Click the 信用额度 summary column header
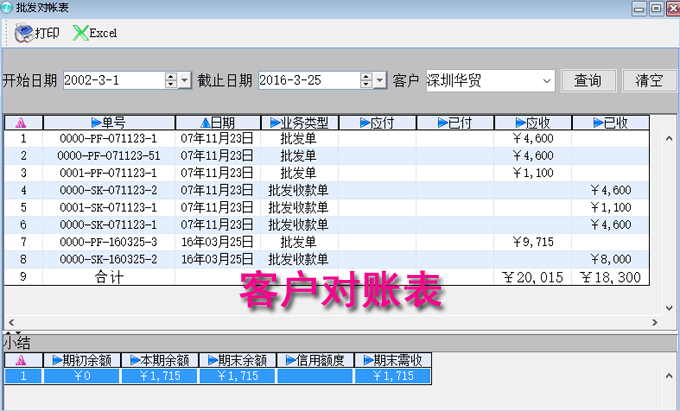The image size is (680, 411). [x=315, y=360]
